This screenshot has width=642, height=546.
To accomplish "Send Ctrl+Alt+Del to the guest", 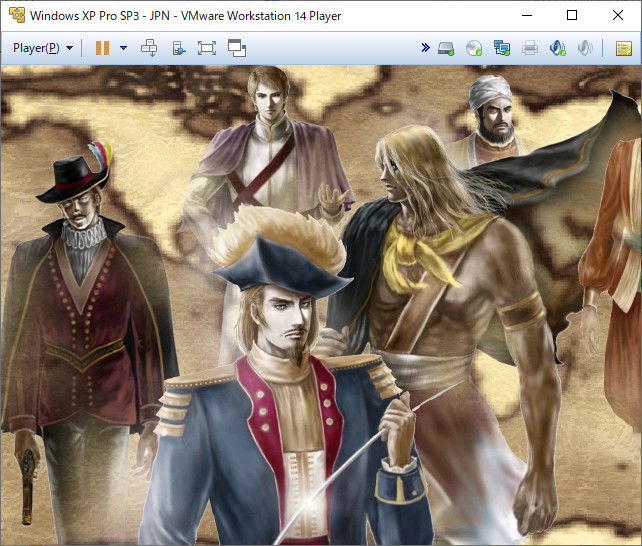I will [x=149, y=48].
